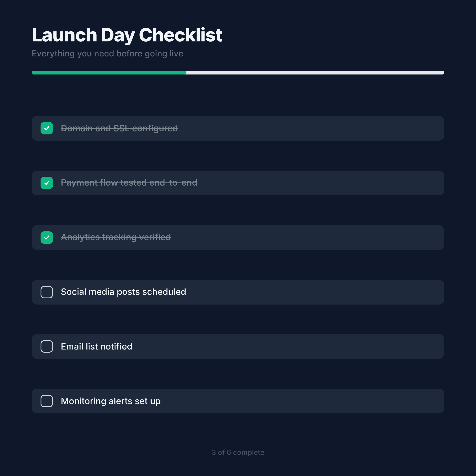
Task: Click the checkmark icon beside Domain and SSL
Action: [46, 128]
